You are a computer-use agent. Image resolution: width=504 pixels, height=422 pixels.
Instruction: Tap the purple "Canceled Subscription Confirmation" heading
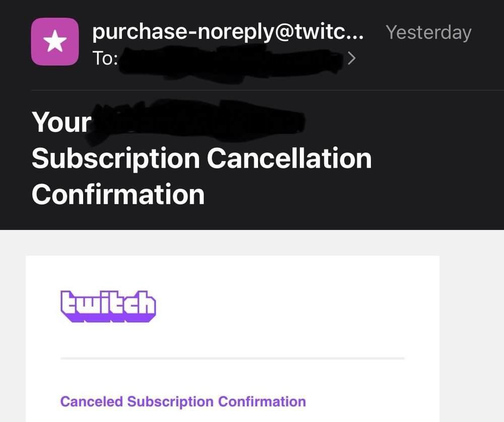[x=183, y=401]
